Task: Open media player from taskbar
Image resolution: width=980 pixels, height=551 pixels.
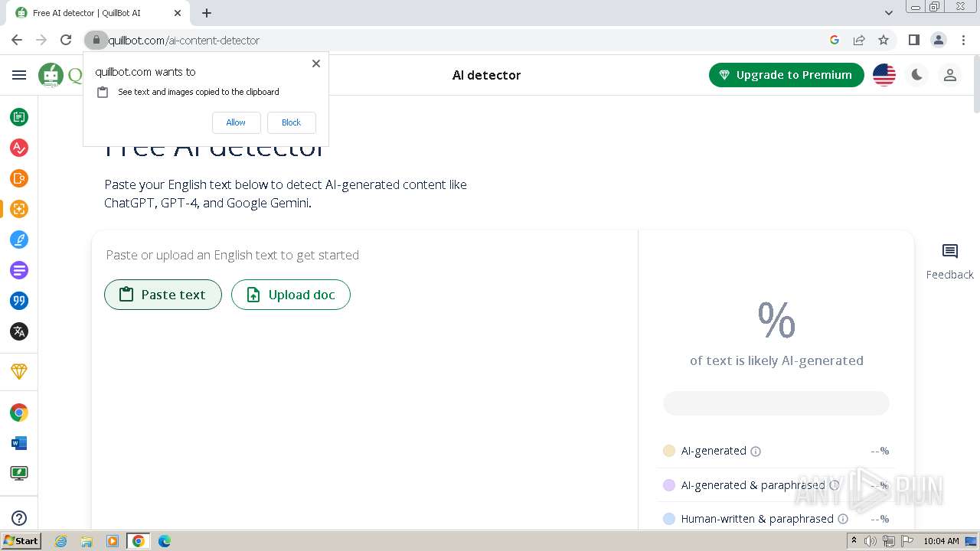Action: [113, 541]
